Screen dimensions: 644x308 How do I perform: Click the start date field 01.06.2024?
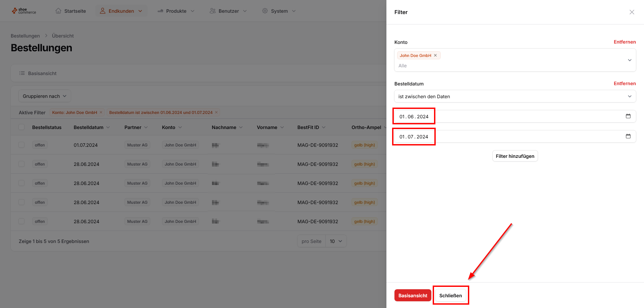pyautogui.click(x=414, y=117)
